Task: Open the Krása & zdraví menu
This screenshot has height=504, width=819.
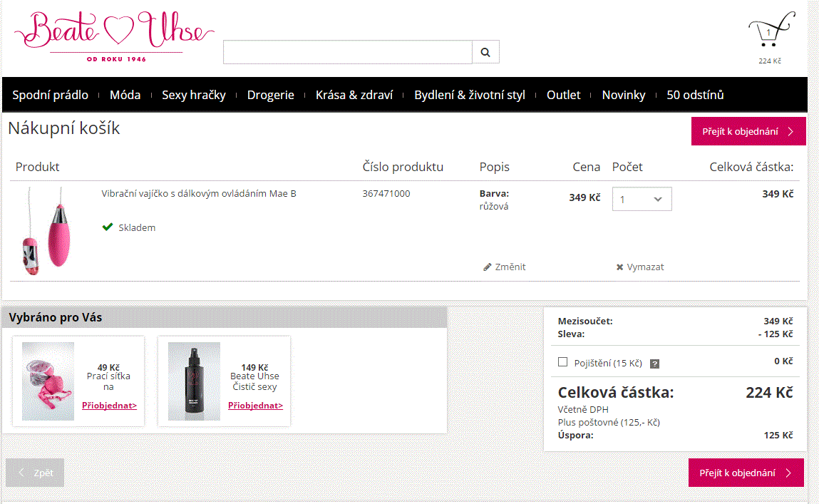Action: pyautogui.click(x=354, y=95)
